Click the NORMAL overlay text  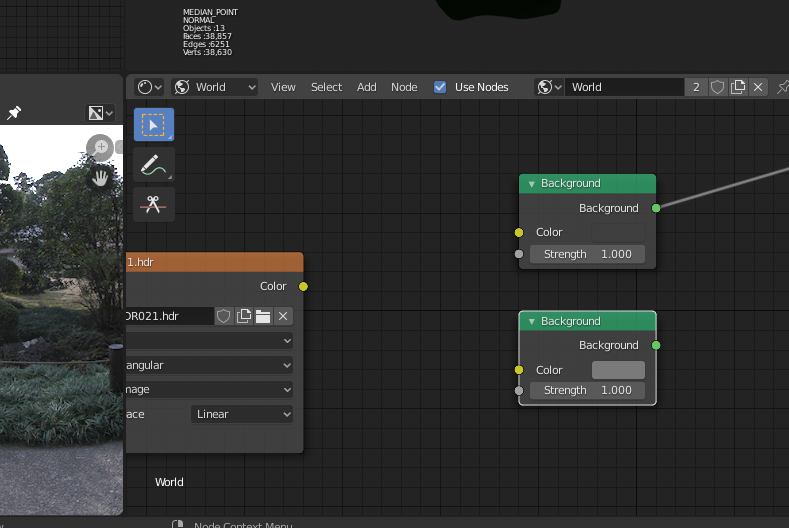point(199,20)
